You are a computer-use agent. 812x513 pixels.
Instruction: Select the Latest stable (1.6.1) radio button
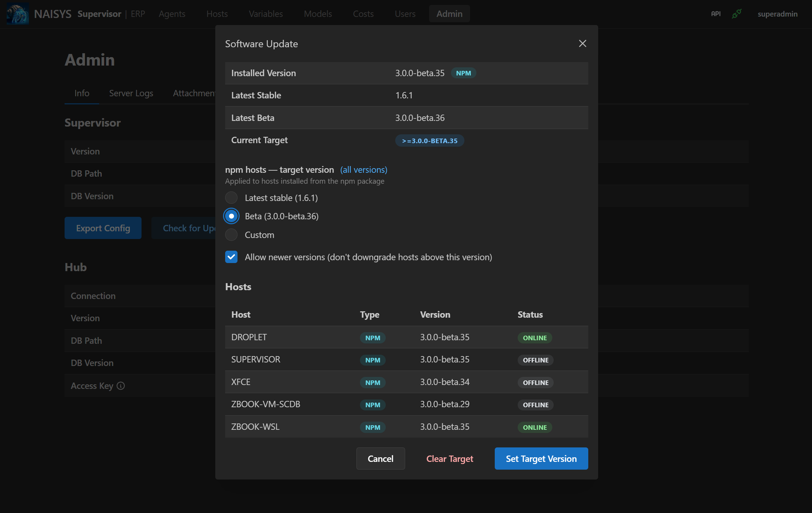coord(231,198)
